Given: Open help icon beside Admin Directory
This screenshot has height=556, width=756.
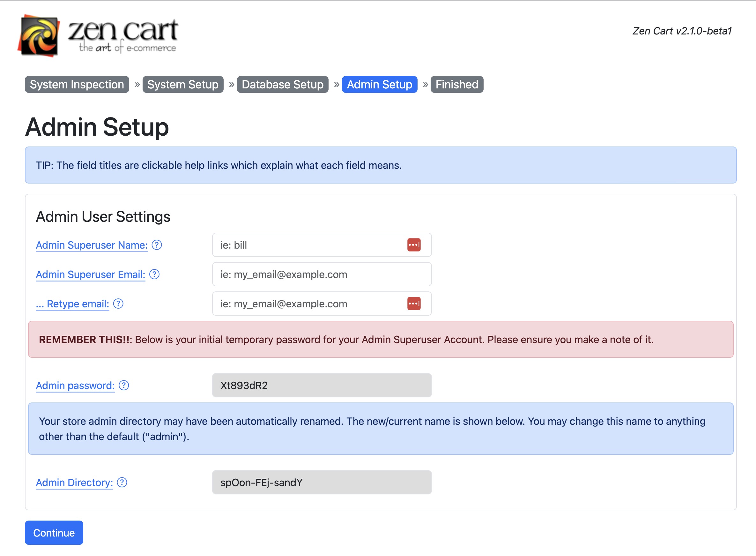Looking at the screenshot, I should pyautogui.click(x=122, y=482).
